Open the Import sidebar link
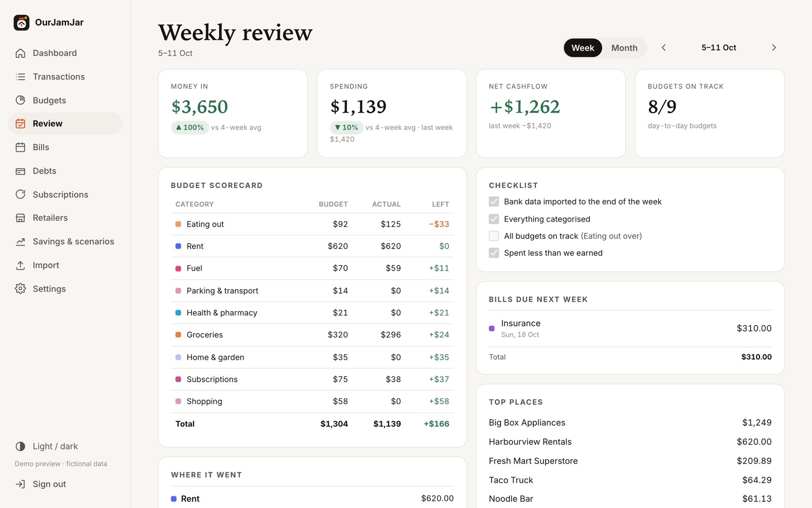The image size is (812, 508). pyautogui.click(x=65, y=265)
